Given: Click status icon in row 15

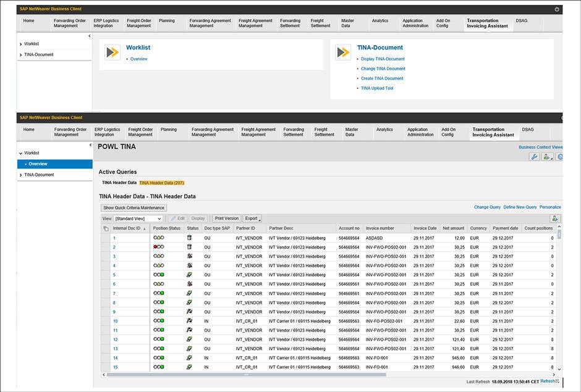Looking at the screenshot, I should [x=189, y=367].
